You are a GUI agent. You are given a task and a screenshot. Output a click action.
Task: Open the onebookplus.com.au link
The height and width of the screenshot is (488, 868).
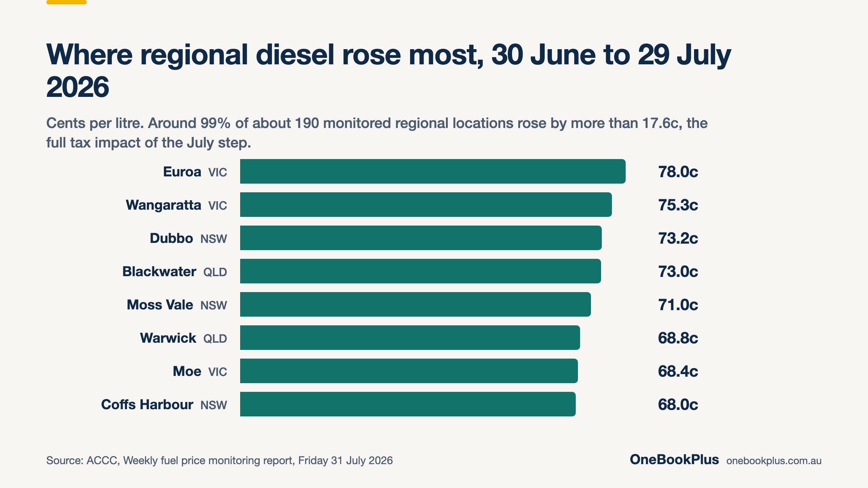point(774,461)
